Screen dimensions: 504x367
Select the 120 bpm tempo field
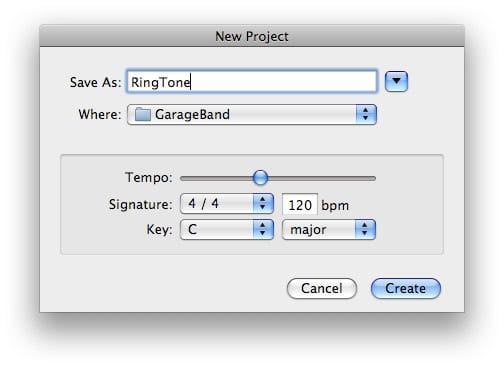coord(300,205)
